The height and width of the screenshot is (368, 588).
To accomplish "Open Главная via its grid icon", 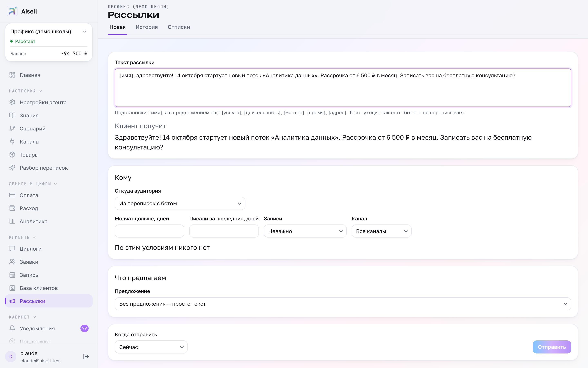I will click(12, 75).
